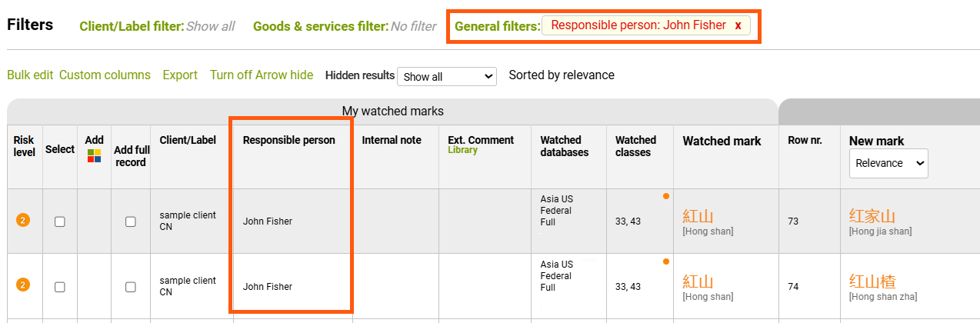Viewport: 980px width, 323px height.
Task: Remove the John Fisher responsible person filter
Action: pyautogui.click(x=738, y=25)
